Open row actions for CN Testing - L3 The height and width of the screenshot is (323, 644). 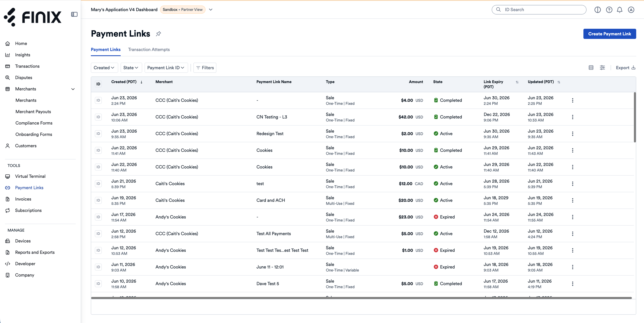[x=572, y=117]
